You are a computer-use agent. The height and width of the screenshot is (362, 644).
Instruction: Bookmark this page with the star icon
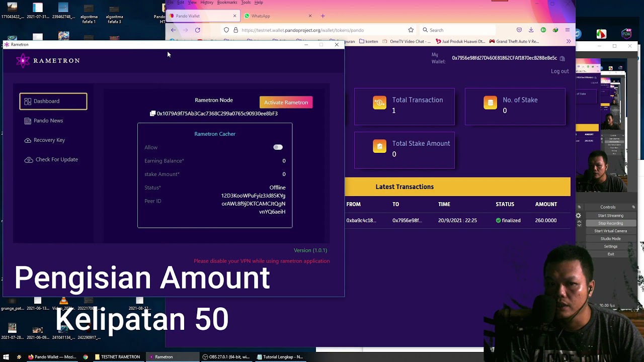411,30
